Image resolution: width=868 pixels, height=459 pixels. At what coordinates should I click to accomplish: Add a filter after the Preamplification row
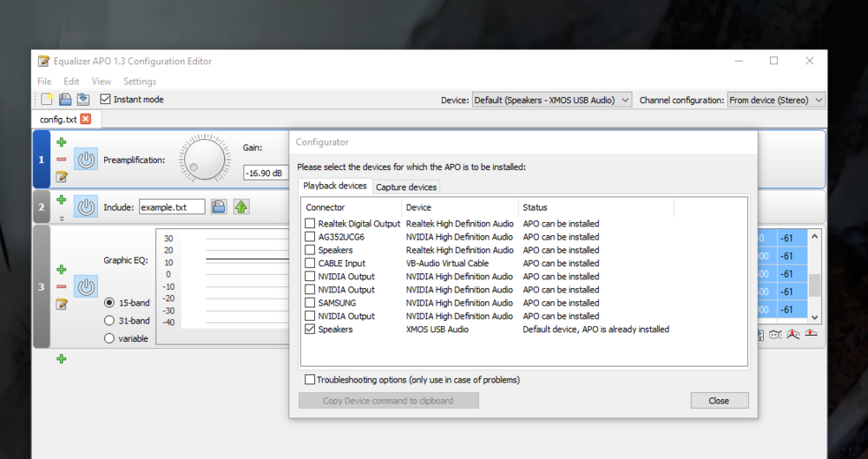click(62, 142)
